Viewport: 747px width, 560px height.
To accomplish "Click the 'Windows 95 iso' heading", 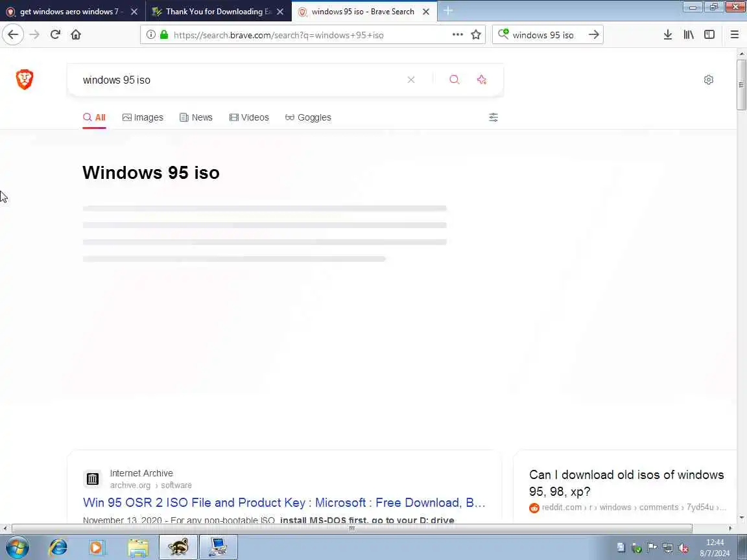I will tap(151, 172).
